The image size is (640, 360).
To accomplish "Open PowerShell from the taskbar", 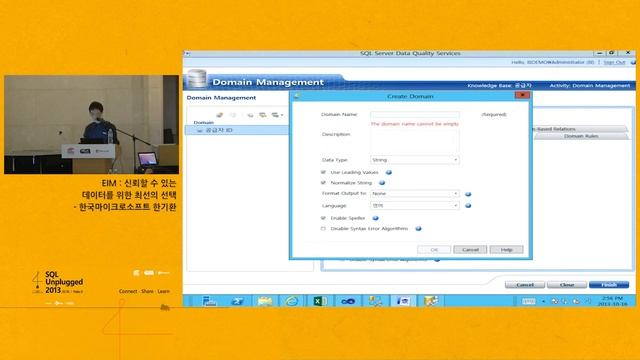I will 237,301.
